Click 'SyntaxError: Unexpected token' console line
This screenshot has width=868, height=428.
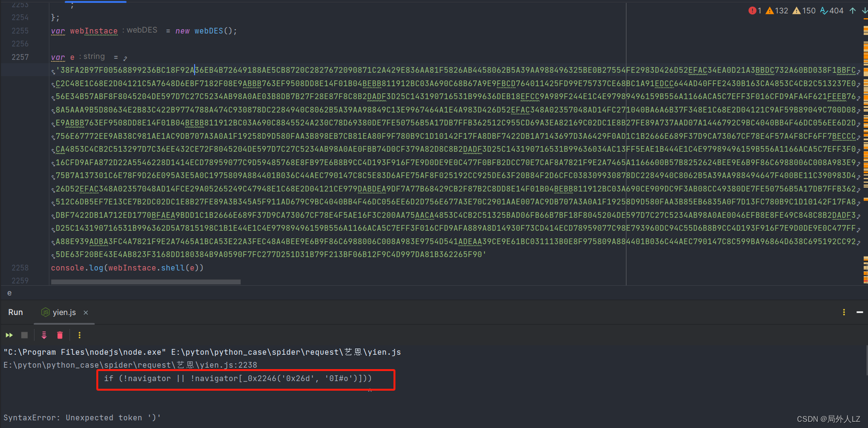[x=82, y=417]
